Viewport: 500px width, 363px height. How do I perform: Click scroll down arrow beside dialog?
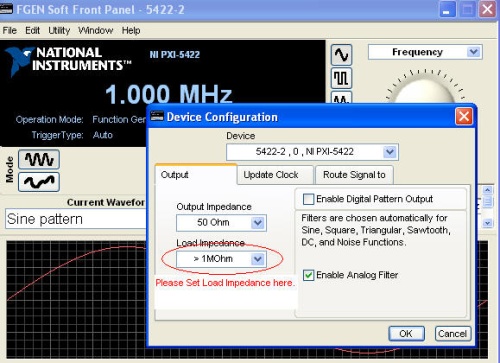[487, 223]
